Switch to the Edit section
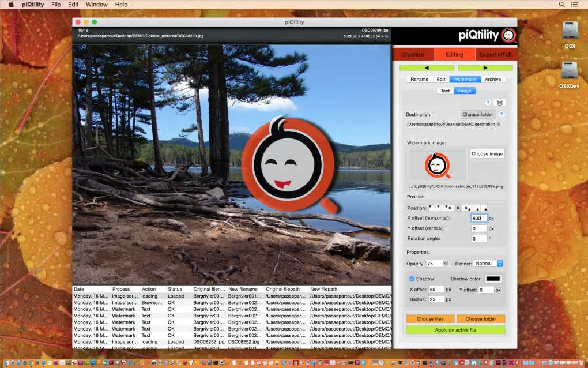The width and height of the screenshot is (588, 368). [441, 79]
